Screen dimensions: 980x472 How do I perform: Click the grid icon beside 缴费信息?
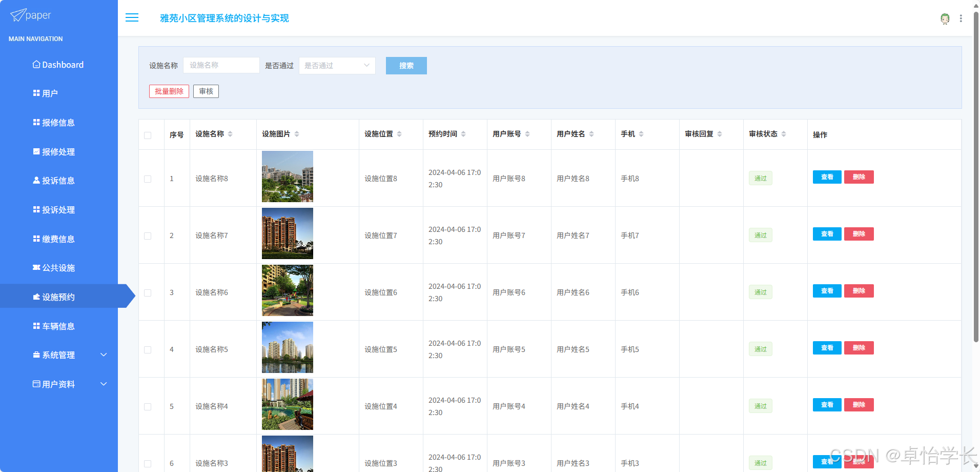(36, 239)
